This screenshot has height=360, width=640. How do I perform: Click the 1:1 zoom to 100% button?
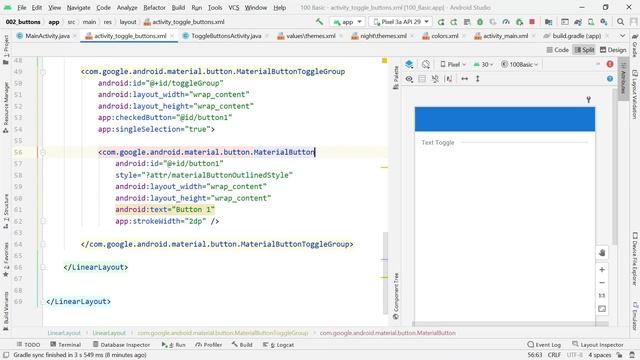click(x=602, y=296)
